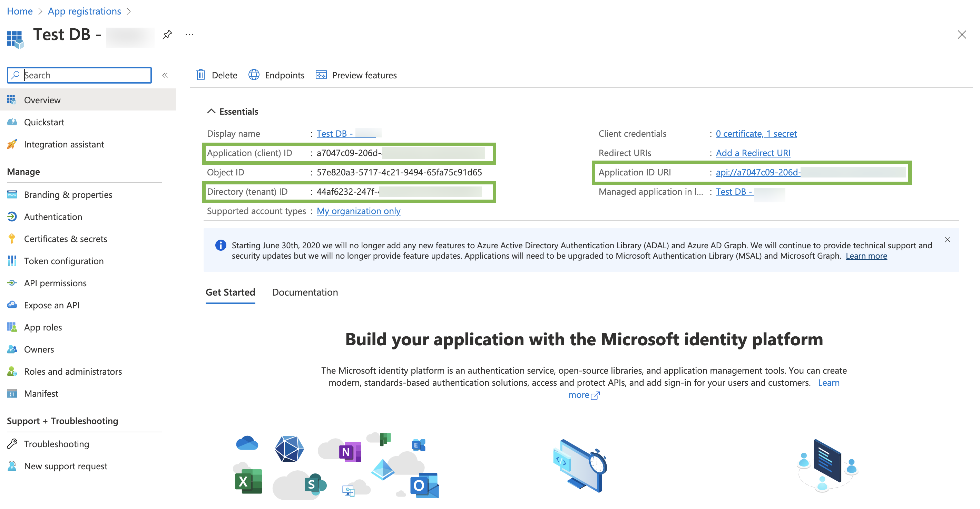Close the app registration blade
Viewport: 980px width, 509px height.
coord(962,35)
